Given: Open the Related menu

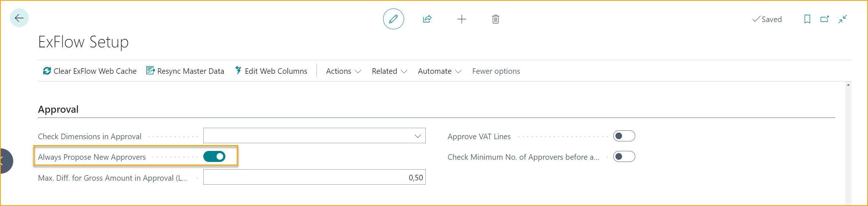Looking at the screenshot, I should click(x=389, y=71).
